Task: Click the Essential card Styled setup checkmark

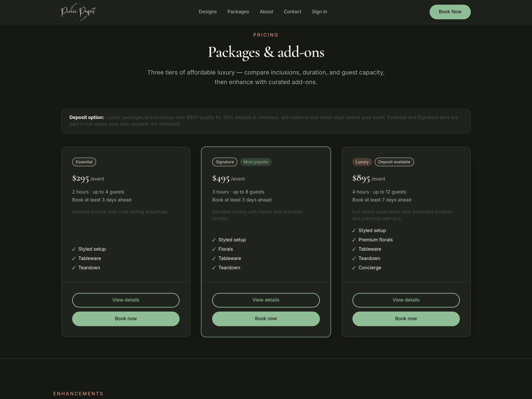Action: pos(74,249)
